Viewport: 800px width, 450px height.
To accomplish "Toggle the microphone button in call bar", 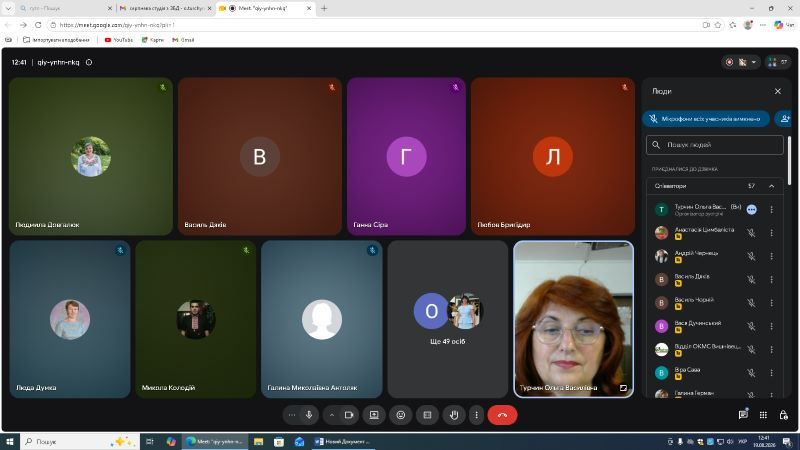I will pos(309,415).
